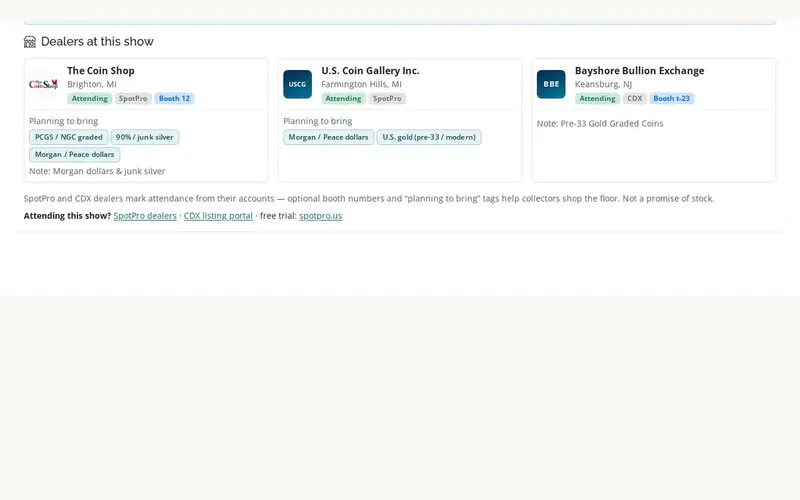Select the PCGS / NGC graded tag

tap(69, 137)
